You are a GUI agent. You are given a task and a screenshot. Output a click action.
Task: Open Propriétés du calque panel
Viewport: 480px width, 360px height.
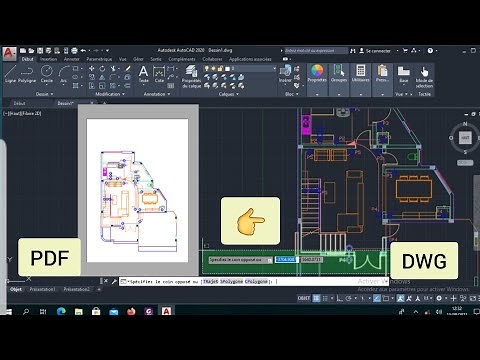(191, 77)
